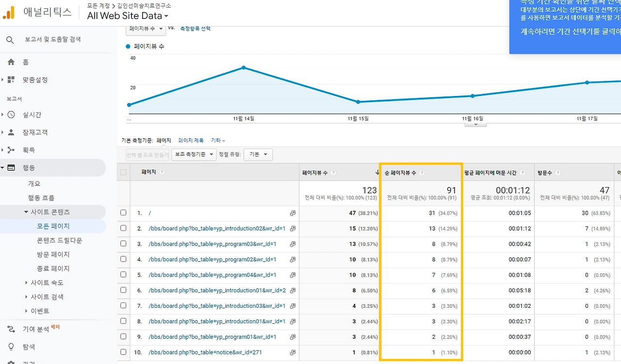Click open-link icon for yp_program01 row
The image size is (621, 364).
pyautogui.click(x=293, y=337)
